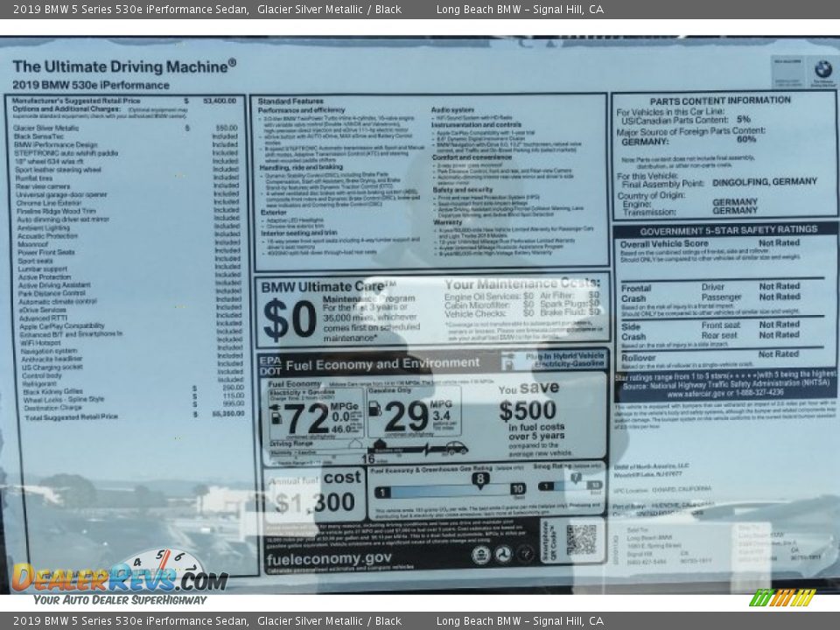Click the striped logo in bottom right corner
Screen dimensions: 840x630
tap(782, 598)
